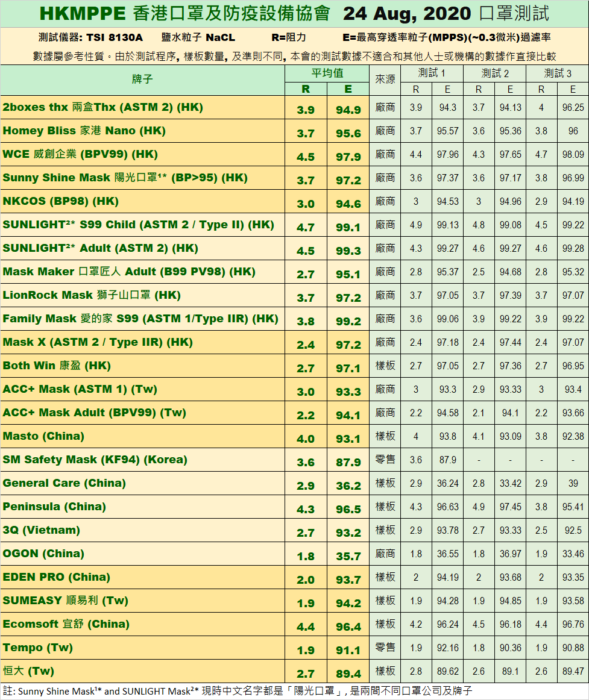Click test 3 E value '92.38' for Masto
Image resolution: width=589 pixels, height=700 pixels.
pyautogui.click(x=573, y=436)
